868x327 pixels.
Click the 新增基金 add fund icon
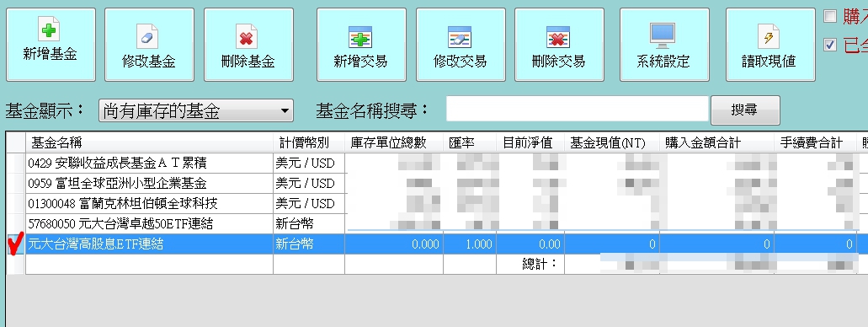click(x=51, y=45)
